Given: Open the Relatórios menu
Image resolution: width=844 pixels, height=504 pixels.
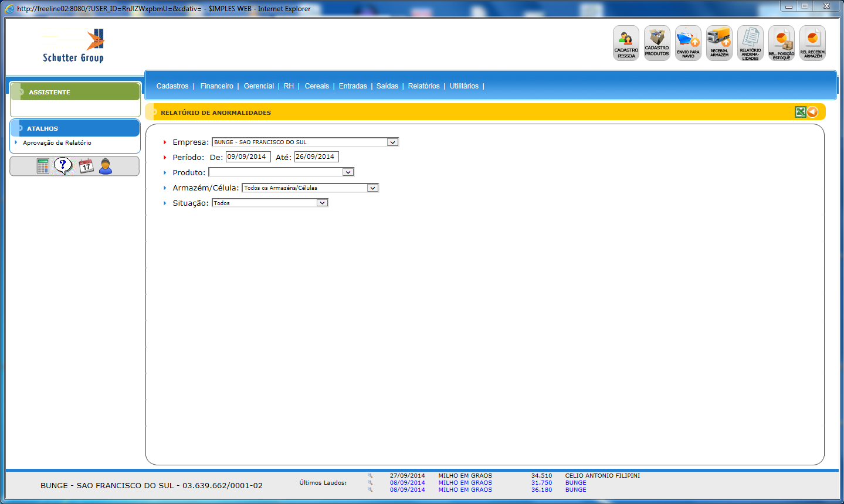Looking at the screenshot, I should pos(423,86).
